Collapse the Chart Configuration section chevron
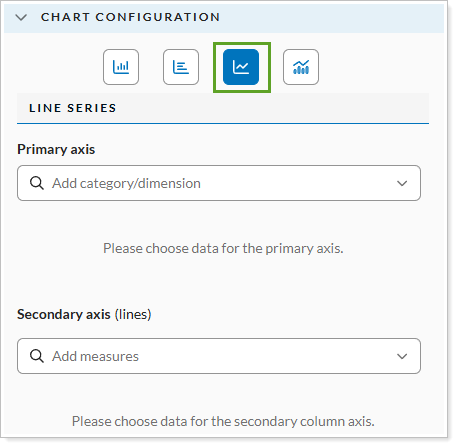This screenshot has height=447, width=457. [x=21, y=17]
